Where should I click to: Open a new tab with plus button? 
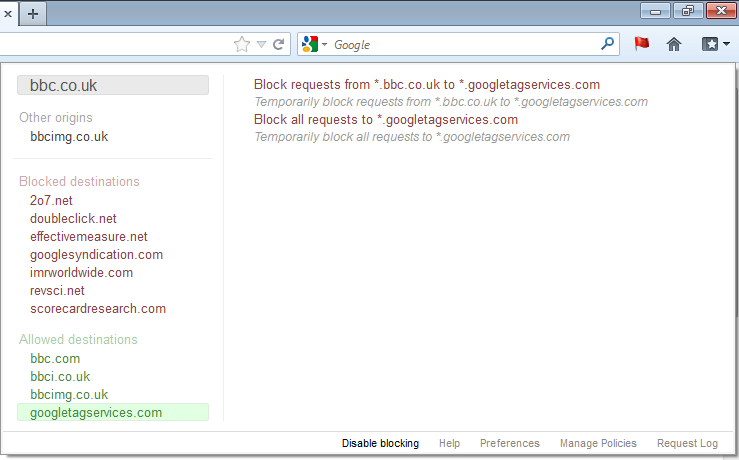click(33, 14)
